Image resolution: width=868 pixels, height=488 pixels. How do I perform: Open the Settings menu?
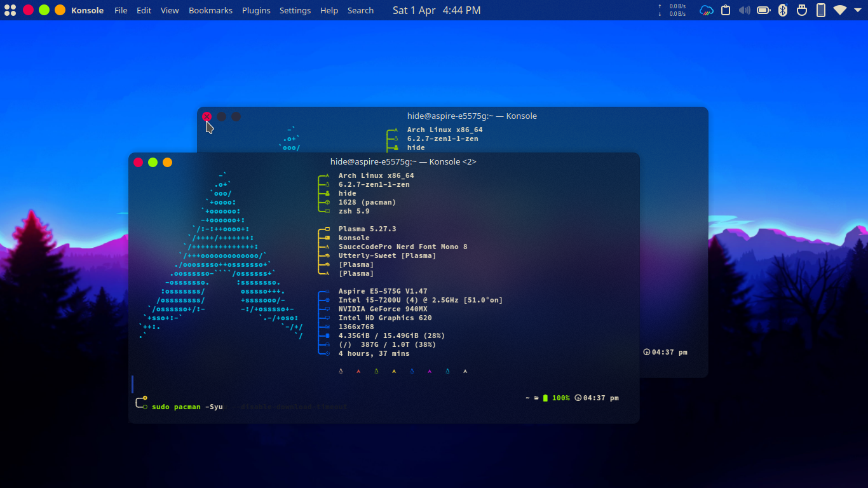pos(295,10)
